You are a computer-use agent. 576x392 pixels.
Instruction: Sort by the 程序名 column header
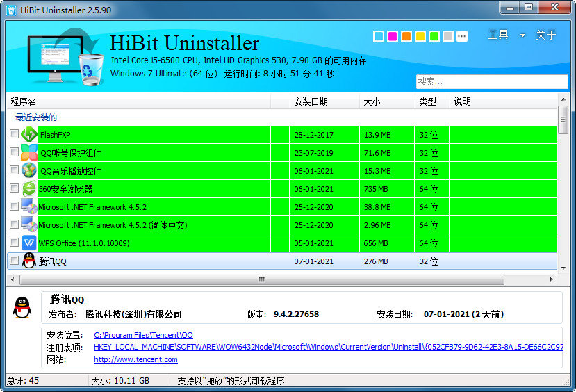(x=139, y=101)
